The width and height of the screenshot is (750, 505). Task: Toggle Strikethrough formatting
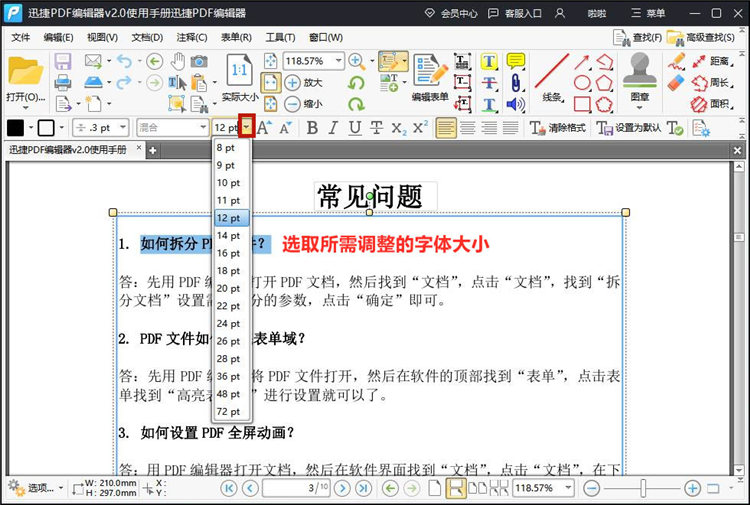pyautogui.click(x=376, y=128)
